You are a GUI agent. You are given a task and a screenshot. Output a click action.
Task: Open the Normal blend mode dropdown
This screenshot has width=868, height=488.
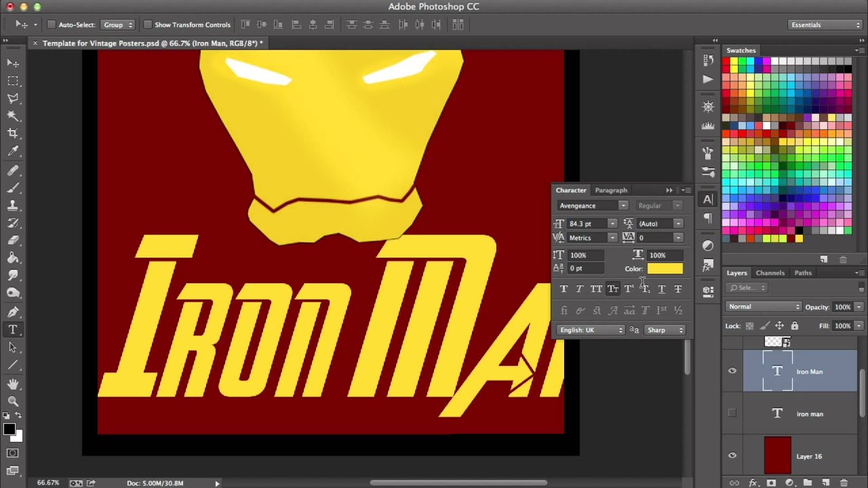pyautogui.click(x=764, y=307)
